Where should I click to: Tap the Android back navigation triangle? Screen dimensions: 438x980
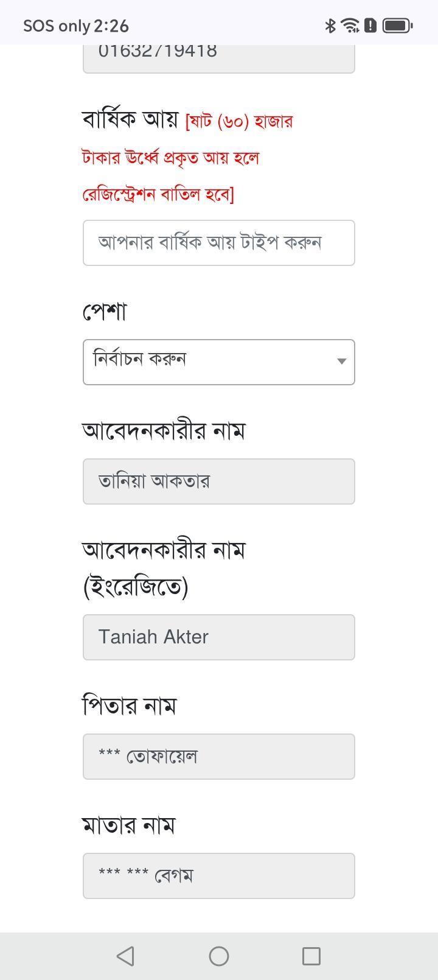click(x=125, y=956)
